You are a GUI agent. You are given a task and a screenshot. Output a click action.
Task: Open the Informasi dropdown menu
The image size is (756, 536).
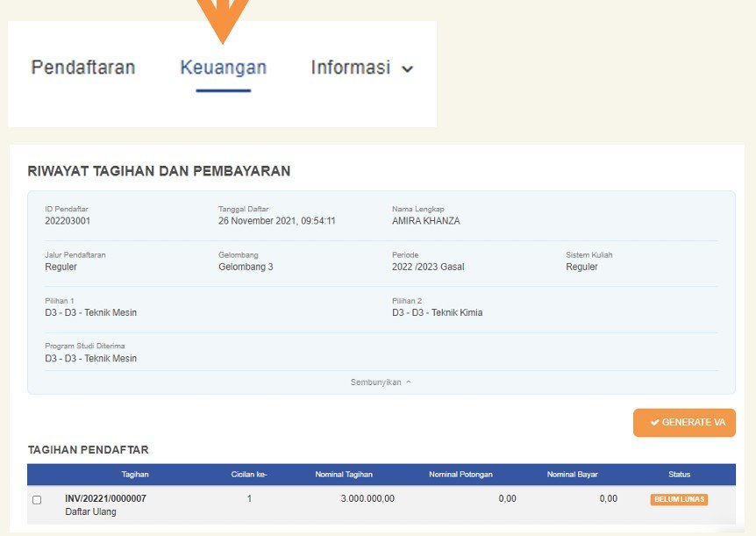point(351,68)
